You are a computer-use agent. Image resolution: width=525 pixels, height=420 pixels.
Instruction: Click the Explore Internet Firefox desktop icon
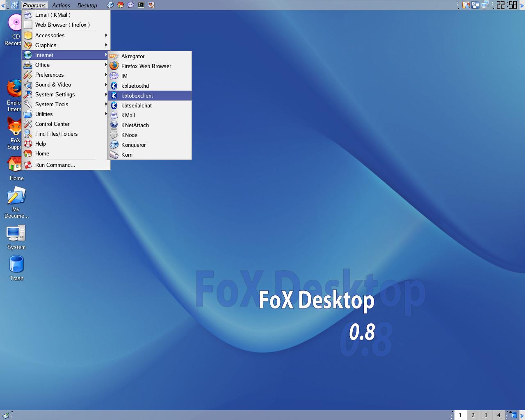[x=15, y=96]
